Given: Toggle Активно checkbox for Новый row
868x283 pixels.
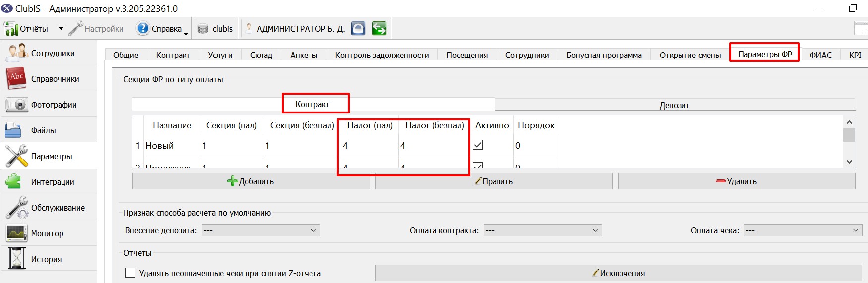Looking at the screenshot, I should point(478,145).
